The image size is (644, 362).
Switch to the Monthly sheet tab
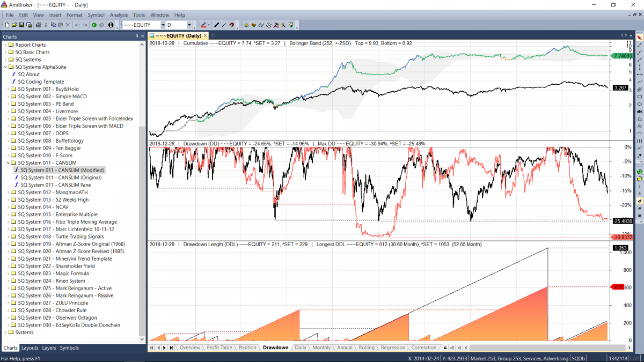click(x=321, y=348)
